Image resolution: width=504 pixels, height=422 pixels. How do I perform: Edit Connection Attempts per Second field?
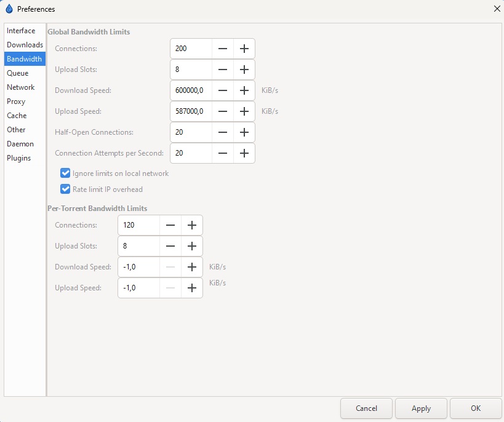click(191, 153)
